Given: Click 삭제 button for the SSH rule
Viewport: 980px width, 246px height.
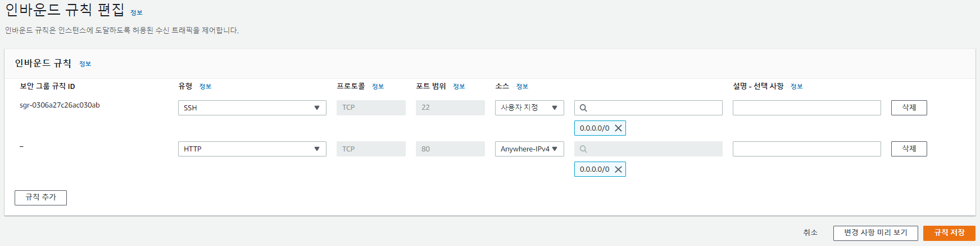Looking at the screenshot, I should pyautogui.click(x=909, y=108).
